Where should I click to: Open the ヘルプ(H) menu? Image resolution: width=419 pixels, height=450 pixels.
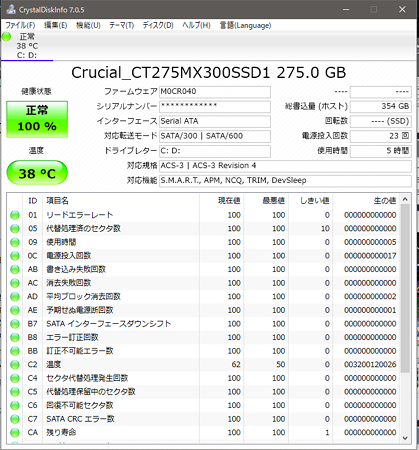196,25
